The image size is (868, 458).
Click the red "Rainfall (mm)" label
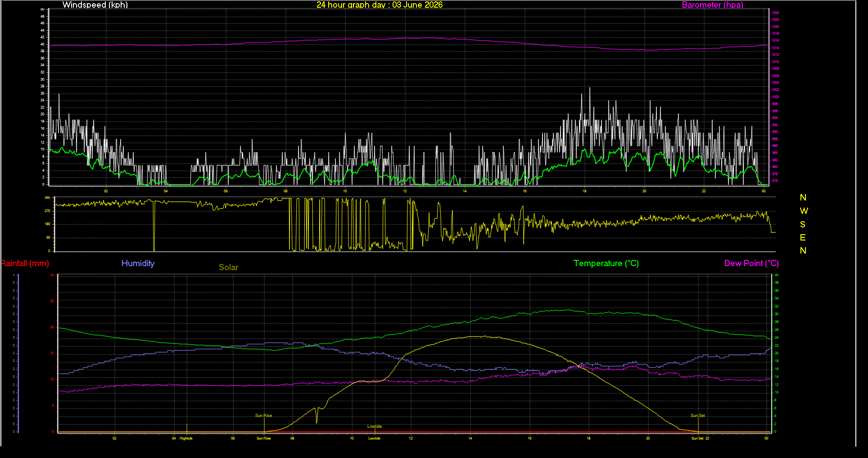point(25,263)
